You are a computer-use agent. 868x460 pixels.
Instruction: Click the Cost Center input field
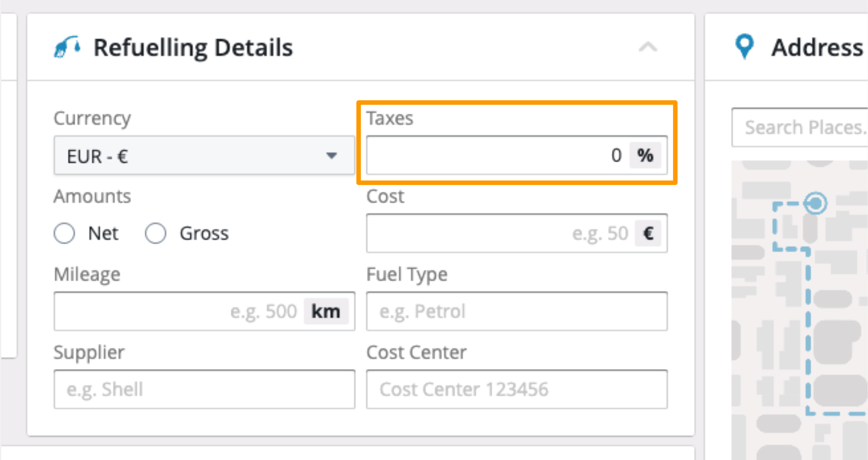[517, 389]
